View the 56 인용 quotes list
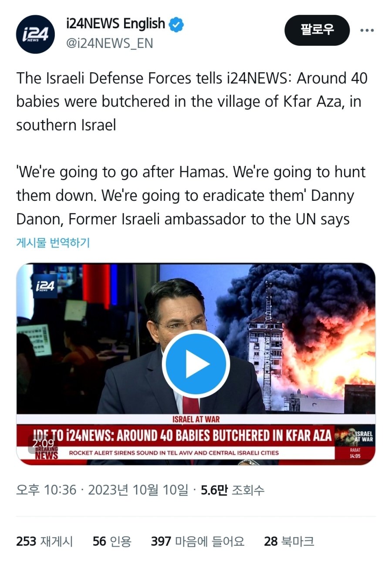Image resolution: width=392 pixels, height=561 pixels. click(x=112, y=541)
